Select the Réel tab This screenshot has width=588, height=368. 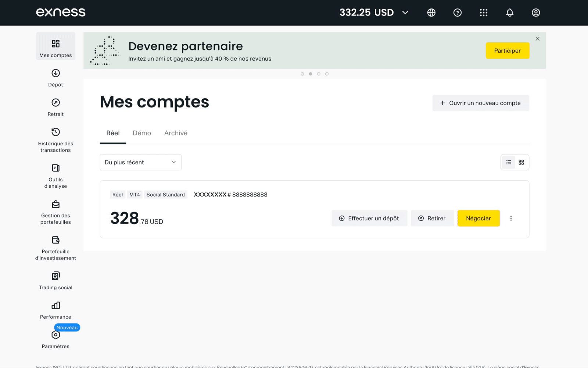[113, 133]
